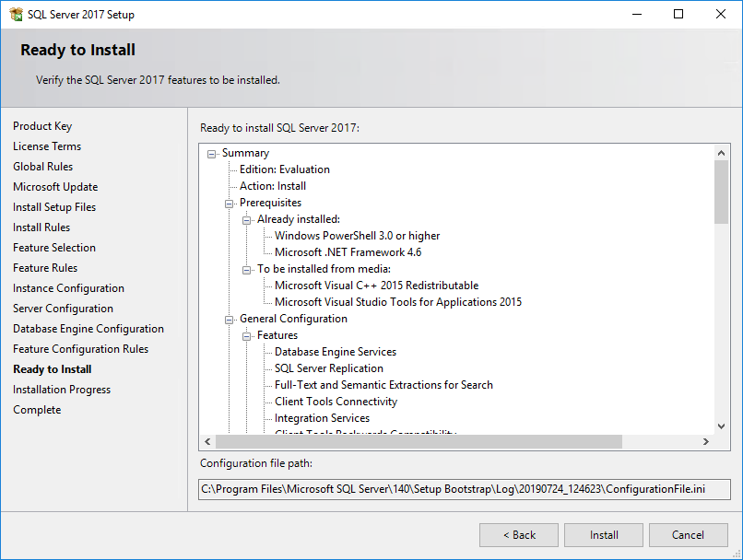Click the 'Features' label in tree
Image resolution: width=743 pixels, height=560 pixels.
(277, 335)
